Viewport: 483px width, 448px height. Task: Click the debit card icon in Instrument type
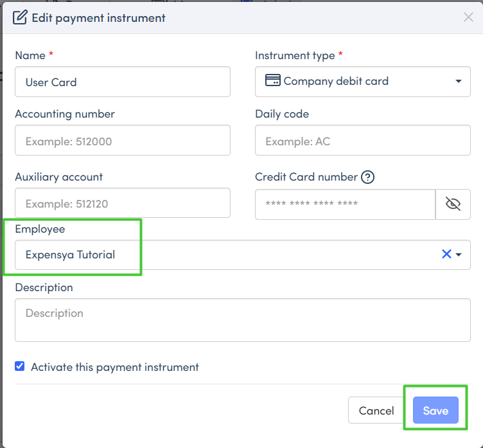(273, 81)
